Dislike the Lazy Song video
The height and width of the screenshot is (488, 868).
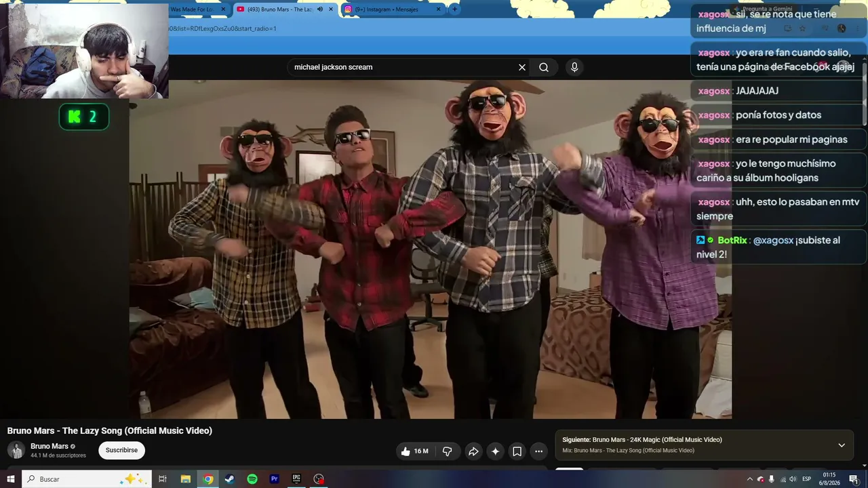[x=447, y=451]
